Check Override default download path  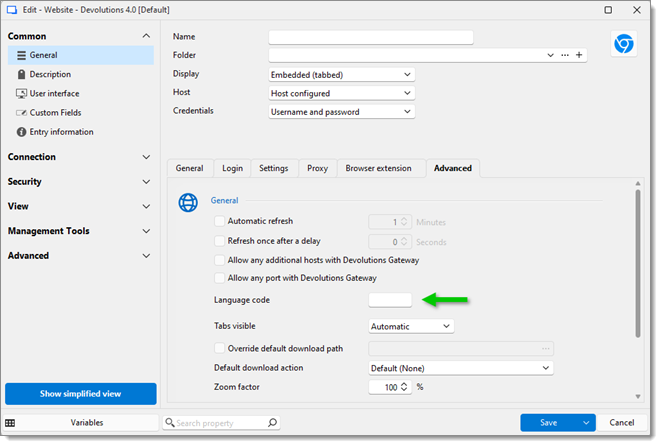click(219, 348)
